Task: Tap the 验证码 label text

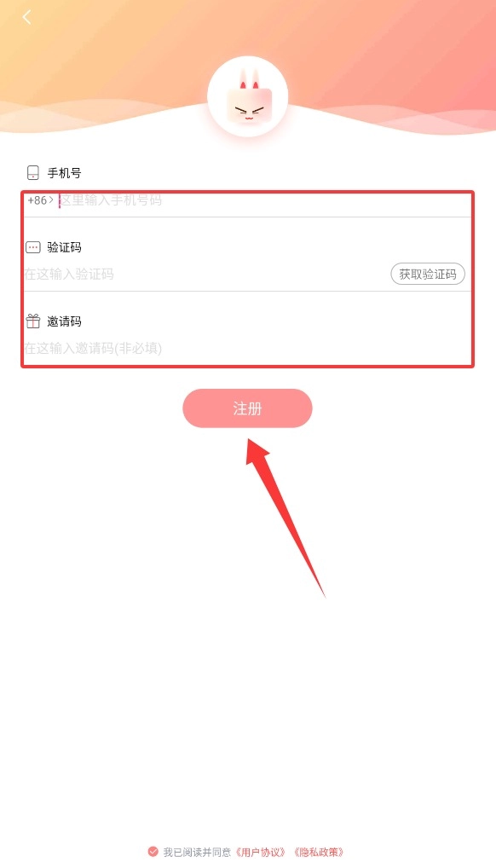Action: pos(64,247)
